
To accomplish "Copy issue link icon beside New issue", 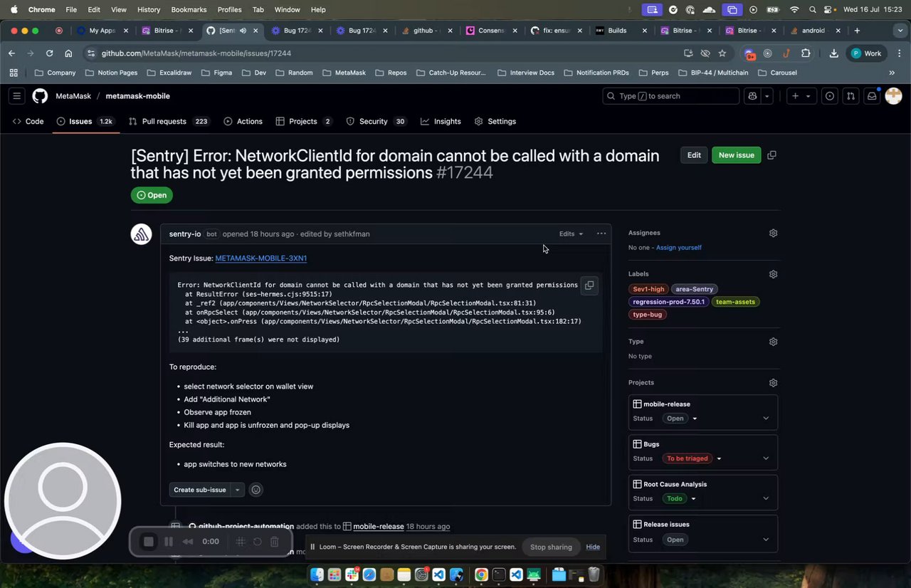I will [772, 155].
